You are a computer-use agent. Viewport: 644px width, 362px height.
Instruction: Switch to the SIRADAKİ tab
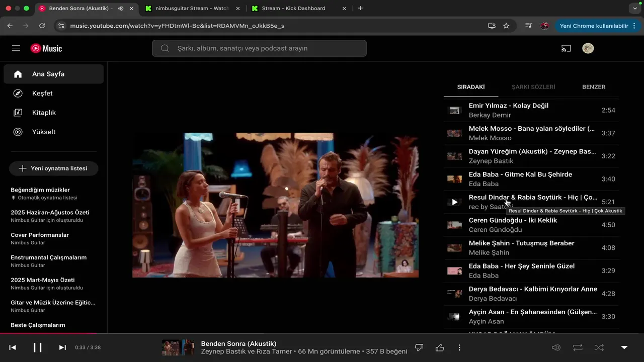(x=471, y=87)
